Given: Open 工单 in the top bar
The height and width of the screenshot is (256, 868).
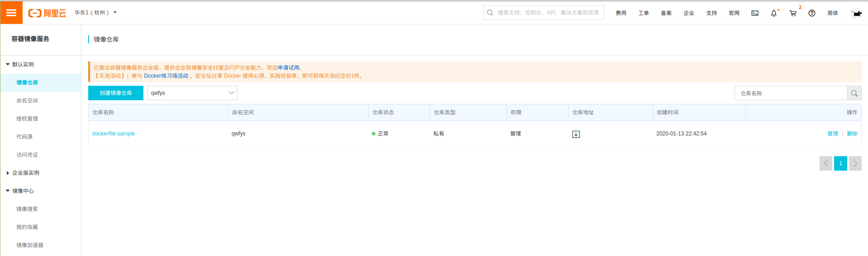Looking at the screenshot, I should (x=644, y=13).
